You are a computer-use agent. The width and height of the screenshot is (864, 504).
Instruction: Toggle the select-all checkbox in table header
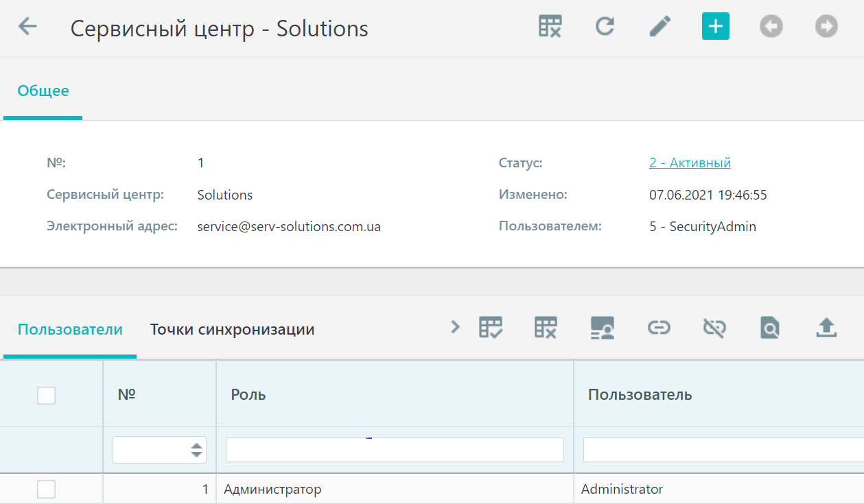tap(46, 395)
